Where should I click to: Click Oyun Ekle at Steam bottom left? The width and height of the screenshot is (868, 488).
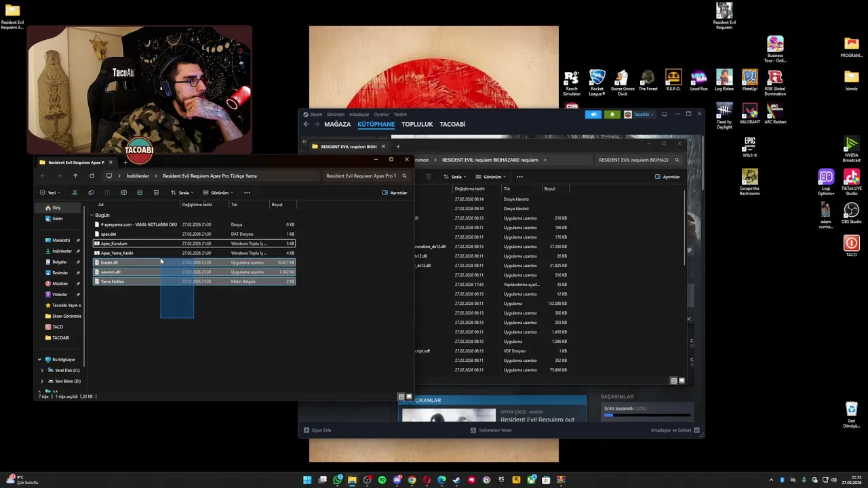click(317, 430)
